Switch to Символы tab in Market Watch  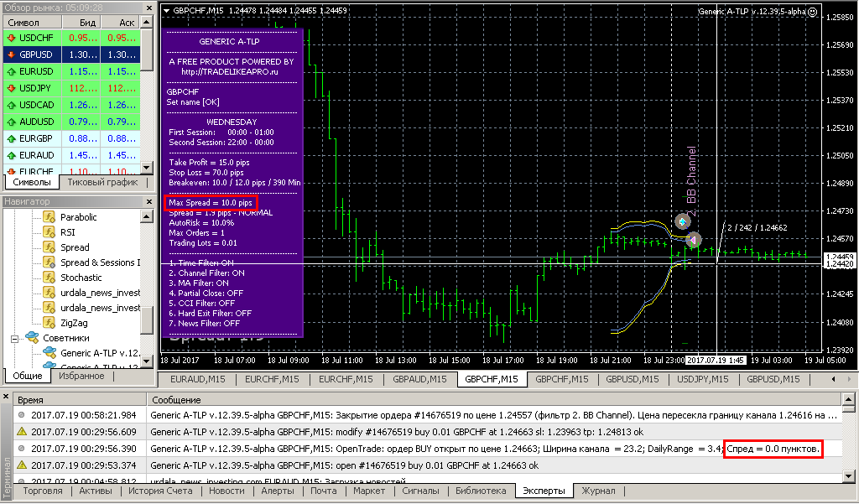coord(31,183)
